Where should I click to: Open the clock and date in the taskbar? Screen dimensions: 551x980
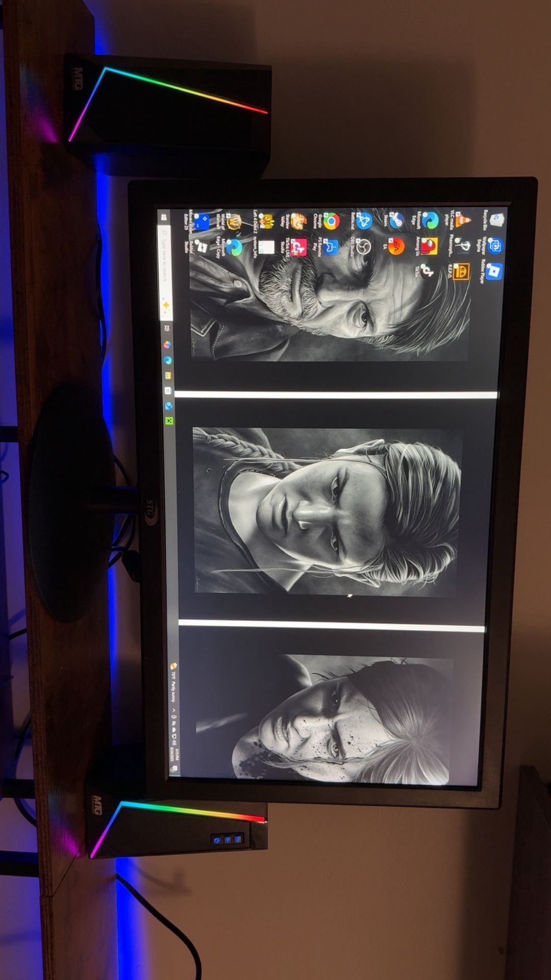(174, 754)
